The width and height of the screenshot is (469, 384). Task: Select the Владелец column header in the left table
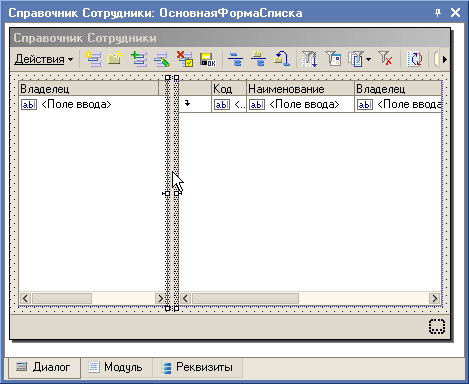(x=89, y=89)
